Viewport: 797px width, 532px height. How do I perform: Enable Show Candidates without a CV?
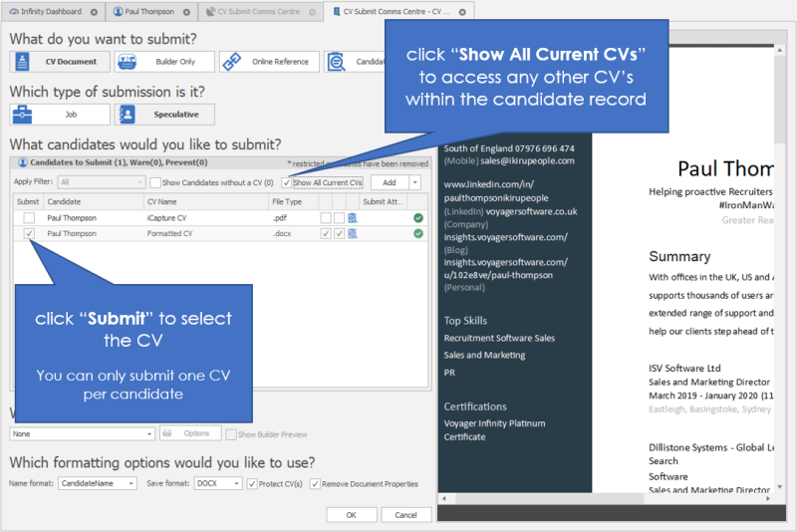click(155, 182)
